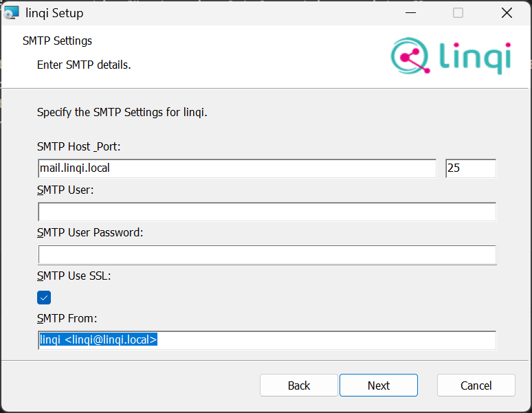Go back with the Back button
Screen dimensions: 532x413
tap(299, 386)
